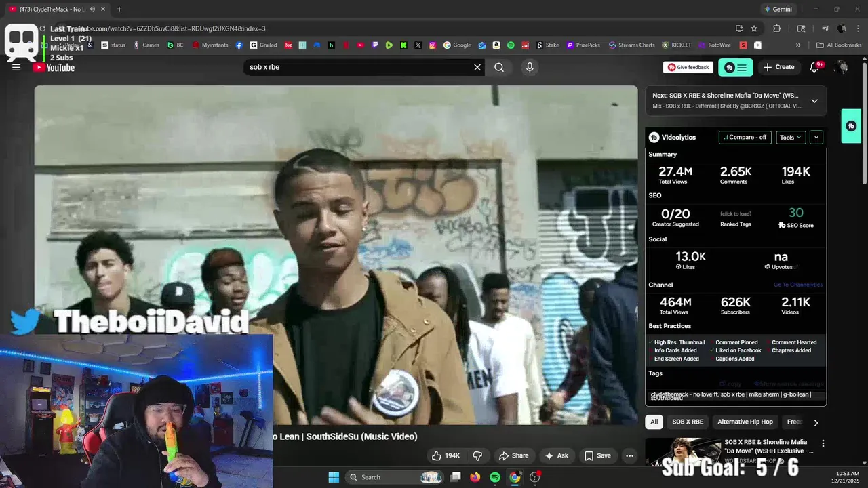Open more actions three-dot menu under video
Screen dimensions: 868x488
click(x=629, y=455)
